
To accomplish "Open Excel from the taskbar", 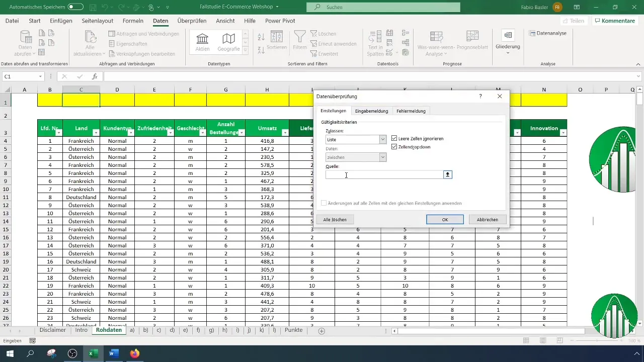I will tap(93, 353).
